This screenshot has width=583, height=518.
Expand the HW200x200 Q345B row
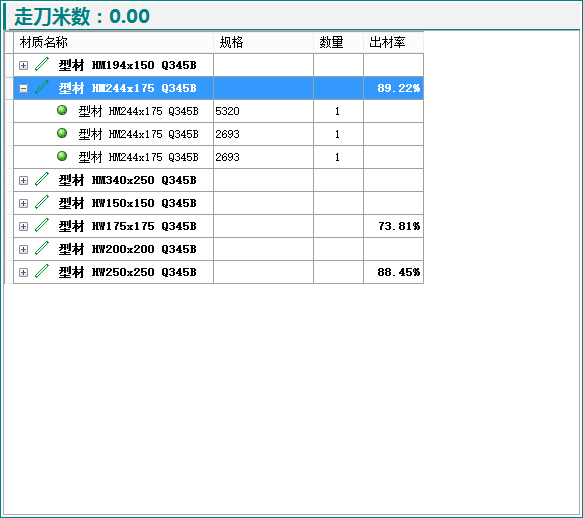[x=23, y=250]
